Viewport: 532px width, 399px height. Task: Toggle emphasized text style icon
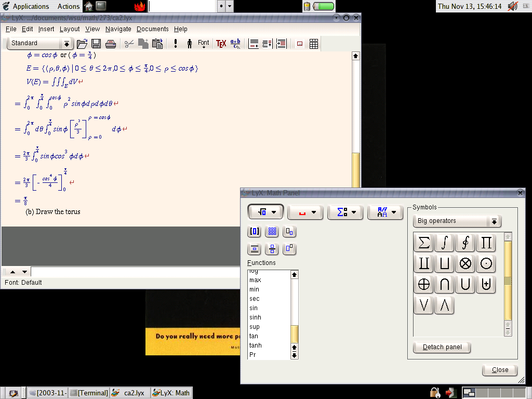coord(176,44)
